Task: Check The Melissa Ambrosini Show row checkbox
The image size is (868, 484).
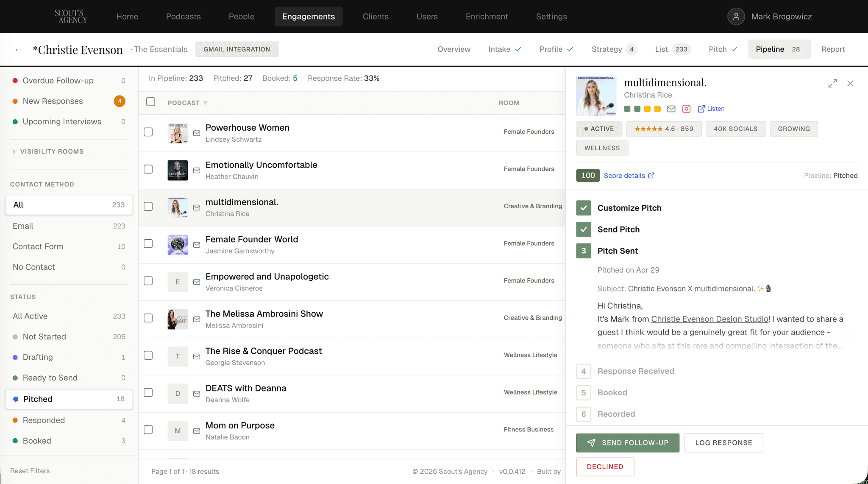Action: click(148, 318)
